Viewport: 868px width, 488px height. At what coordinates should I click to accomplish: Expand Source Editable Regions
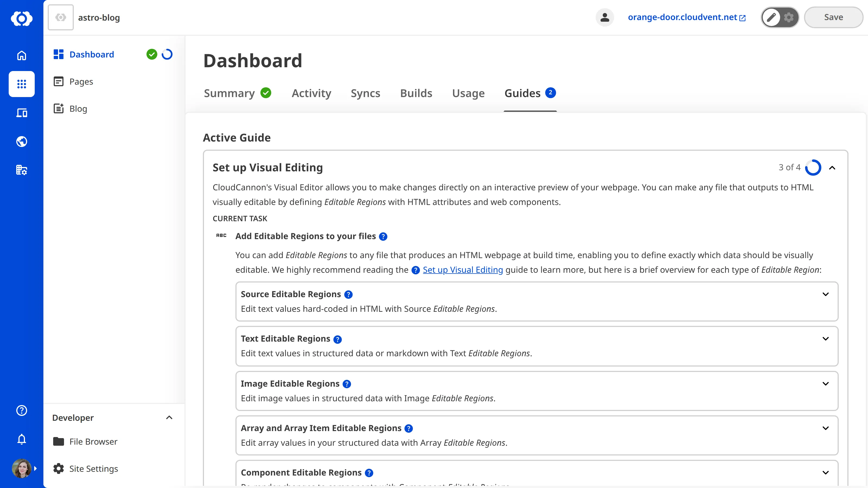825,294
